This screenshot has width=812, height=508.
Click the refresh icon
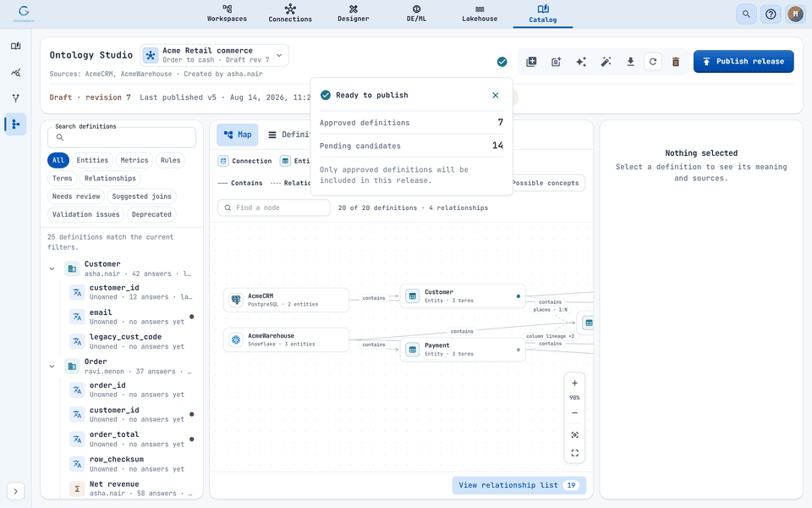653,62
